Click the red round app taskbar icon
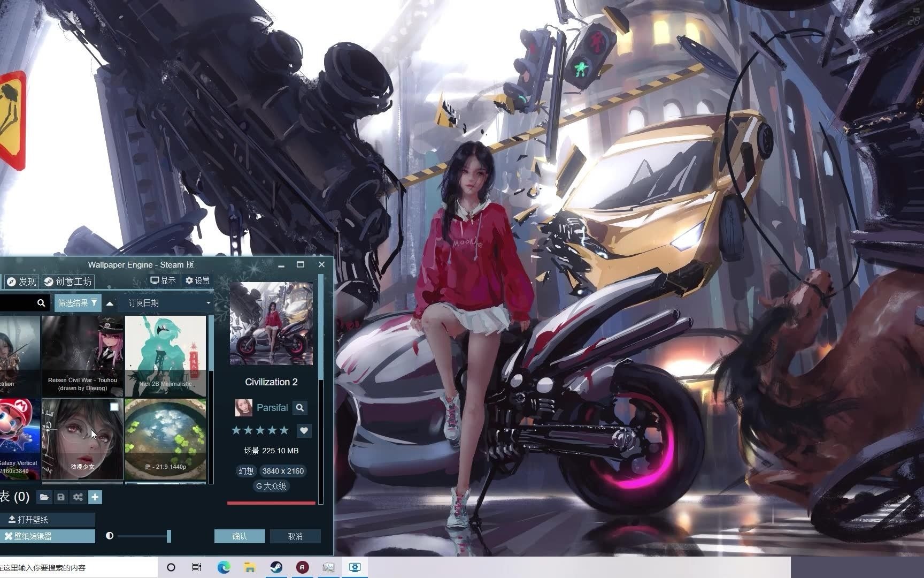Image resolution: width=924 pixels, height=578 pixels. click(302, 567)
